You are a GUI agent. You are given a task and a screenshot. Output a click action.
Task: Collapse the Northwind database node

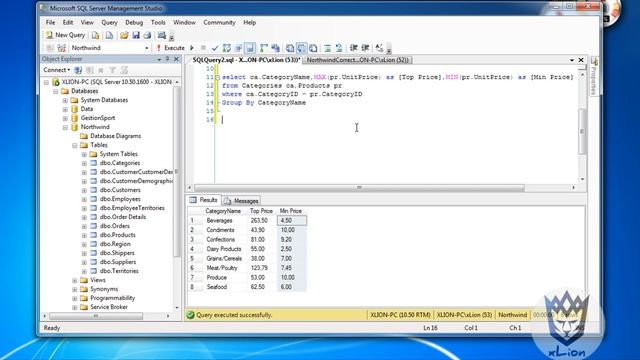coord(65,127)
